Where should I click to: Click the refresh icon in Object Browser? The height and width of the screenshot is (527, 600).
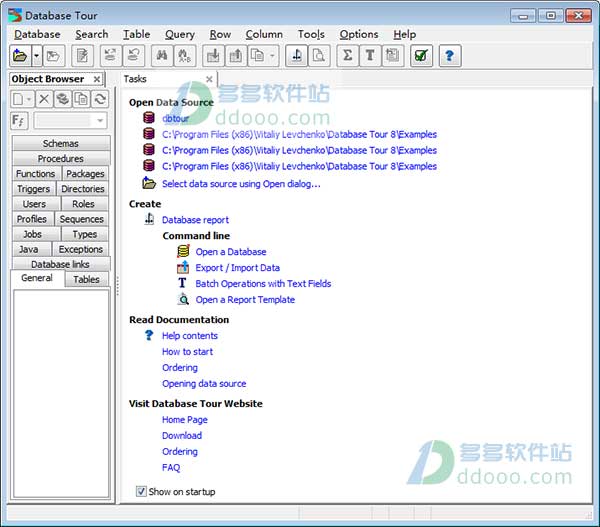100,99
